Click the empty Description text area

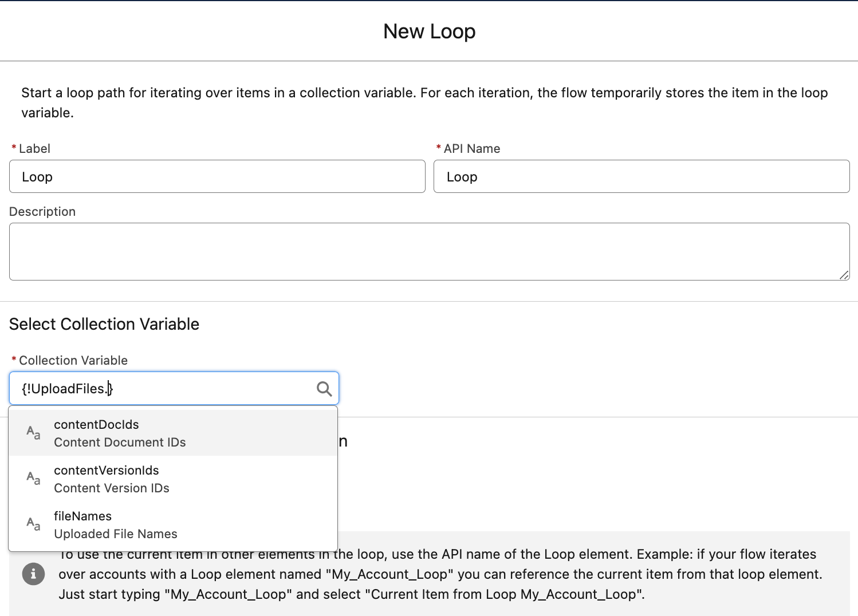(428, 252)
